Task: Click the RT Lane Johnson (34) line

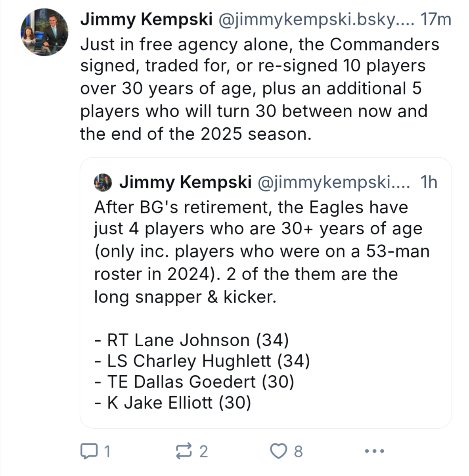Action: [x=192, y=340]
